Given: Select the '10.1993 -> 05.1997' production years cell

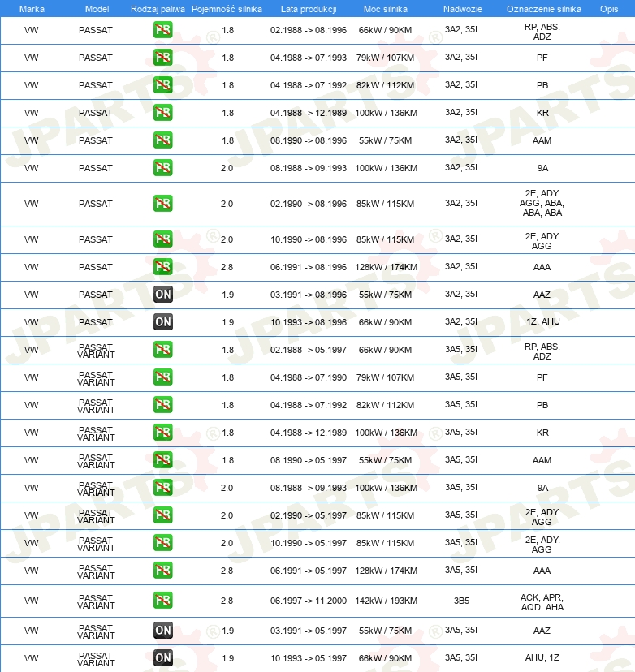Looking at the screenshot, I should pos(309,658).
